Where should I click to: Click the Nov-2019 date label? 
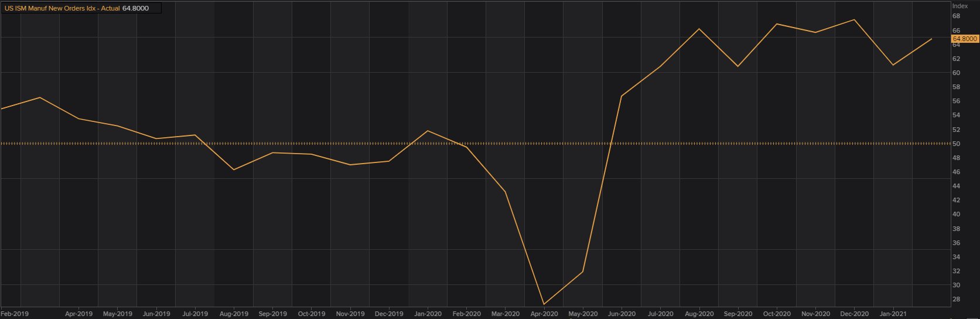350,314
